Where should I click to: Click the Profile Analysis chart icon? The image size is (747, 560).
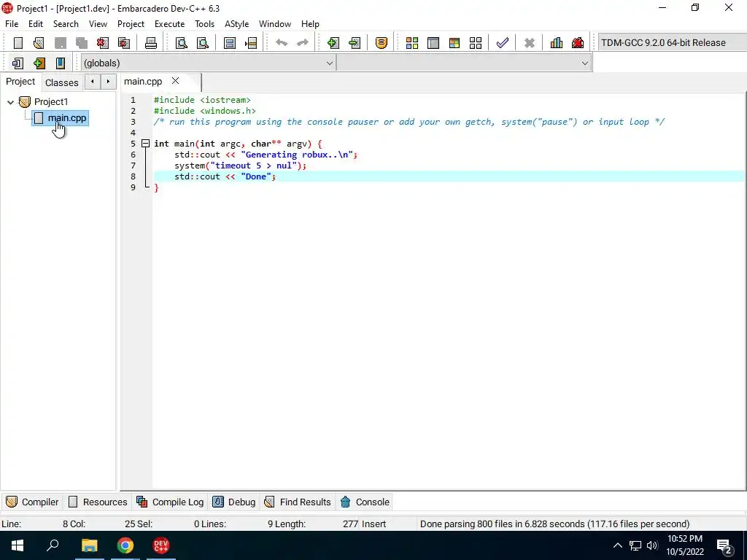556,43
